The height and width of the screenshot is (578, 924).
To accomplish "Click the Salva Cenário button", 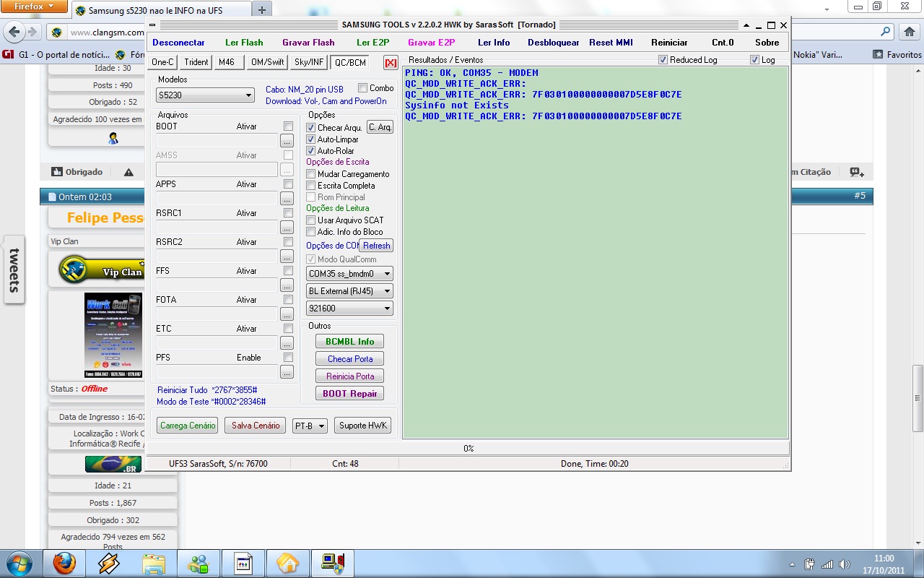I will [x=255, y=426].
